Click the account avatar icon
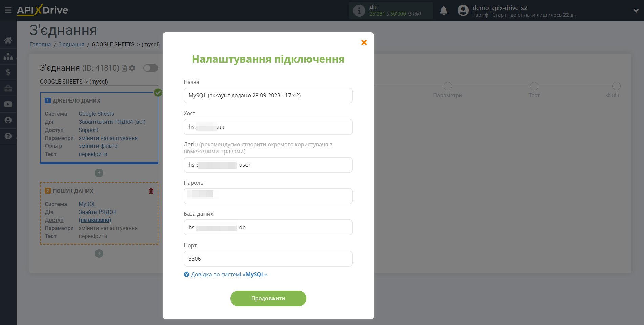This screenshot has width=644, height=325. [x=463, y=10]
